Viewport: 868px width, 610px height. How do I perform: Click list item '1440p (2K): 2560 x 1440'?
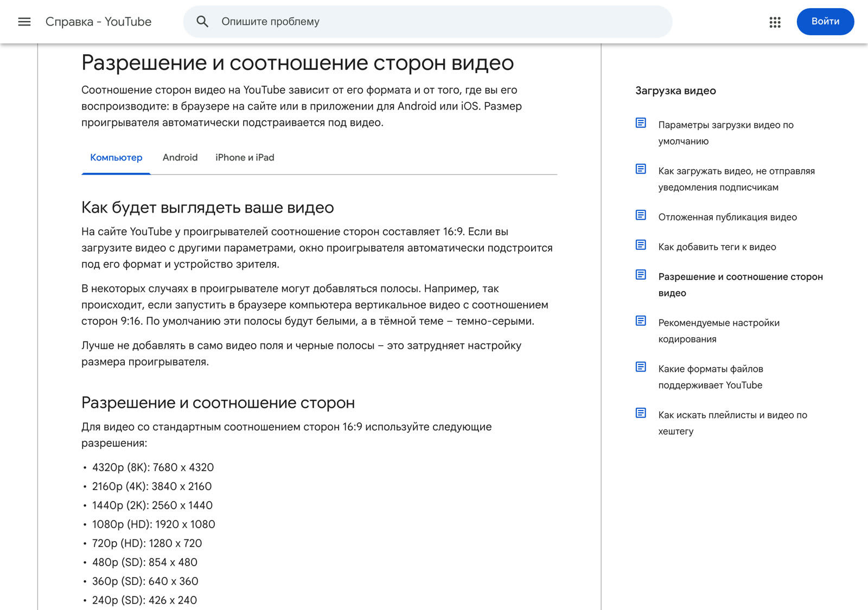click(152, 505)
